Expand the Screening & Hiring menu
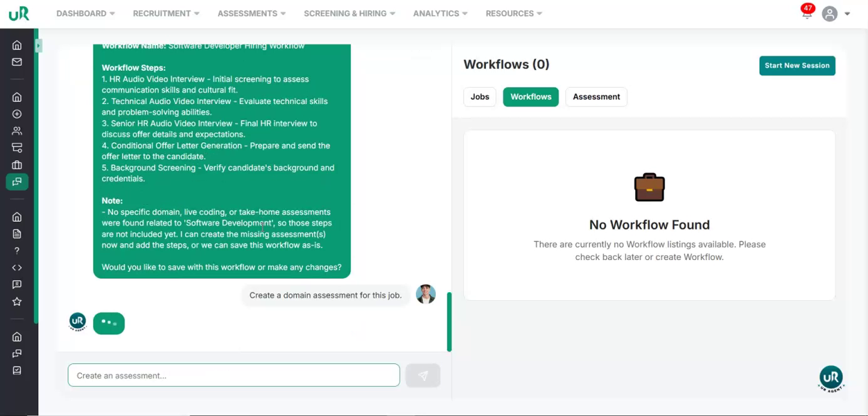Screen dimensions: 868x416 [349, 13]
